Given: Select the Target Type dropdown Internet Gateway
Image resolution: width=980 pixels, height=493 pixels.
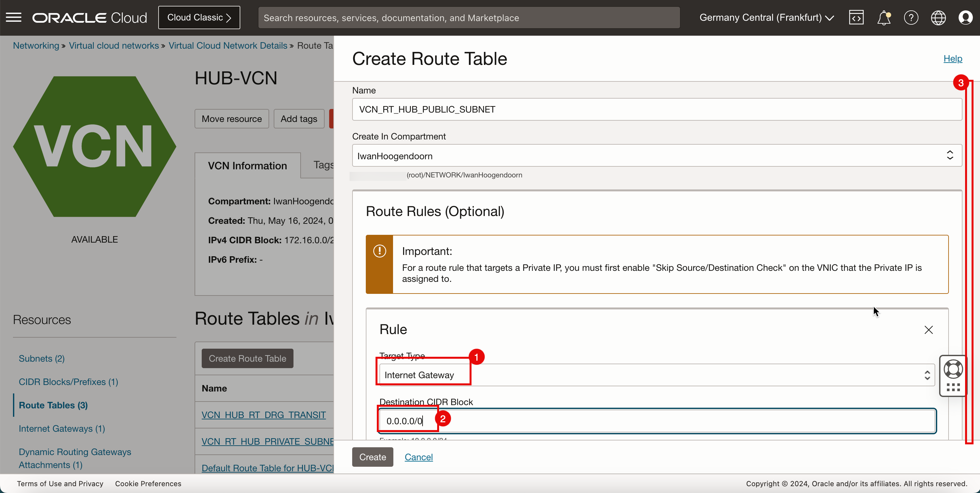Looking at the screenshot, I should tap(654, 375).
